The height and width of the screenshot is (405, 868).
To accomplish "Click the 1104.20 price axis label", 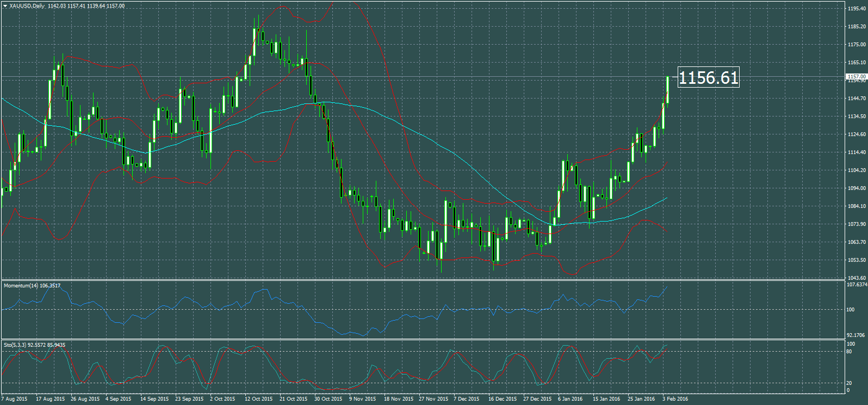I will click(857, 170).
